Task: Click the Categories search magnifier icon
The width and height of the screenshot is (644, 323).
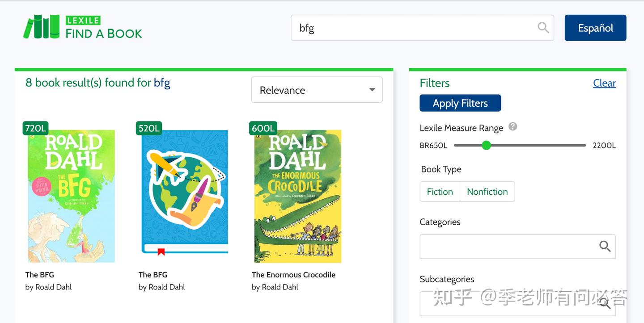Action: 605,246
